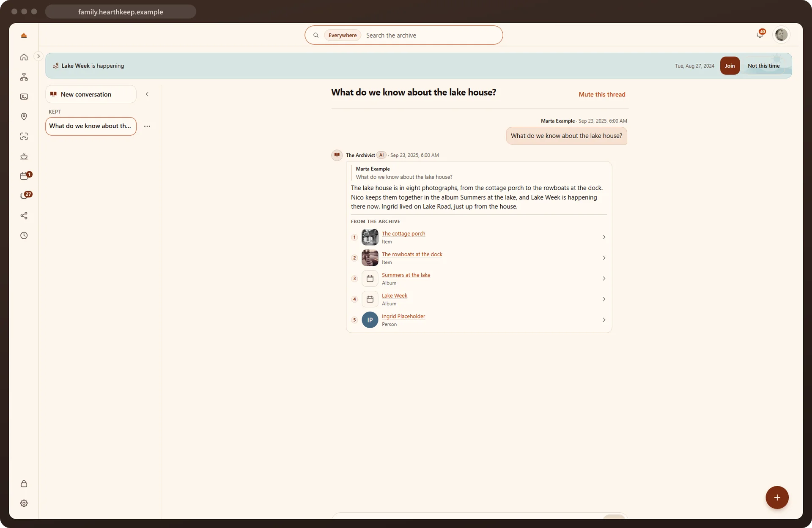Viewport: 812px width, 528px height.
Task: Open the Everywhere search scope selector
Action: [x=343, y=36]
